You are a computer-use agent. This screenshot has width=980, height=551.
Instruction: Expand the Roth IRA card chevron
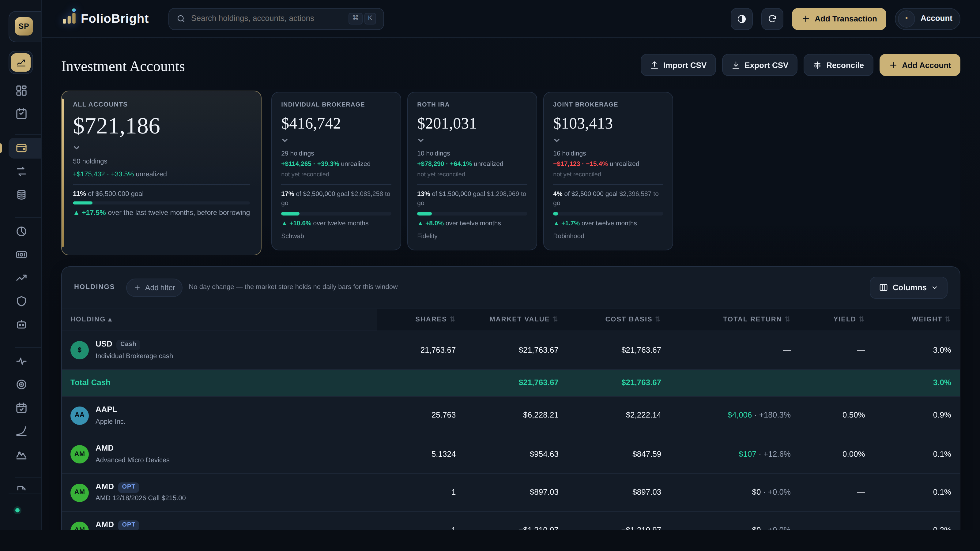[x=421, y=140]
